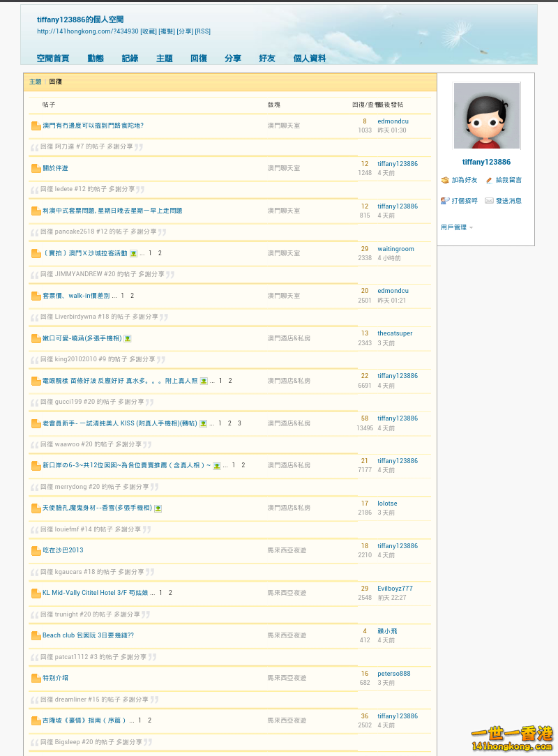Open edmondcu's user profile link

392,121
